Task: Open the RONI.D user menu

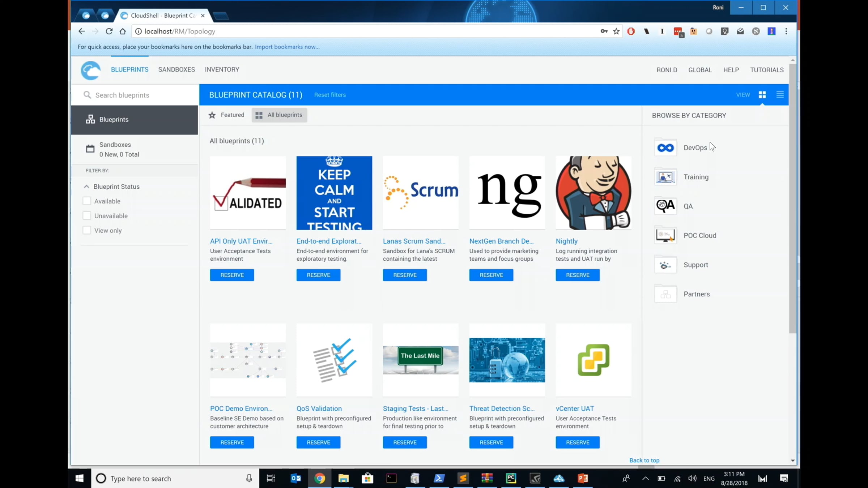Action: (x=667, y=70)
